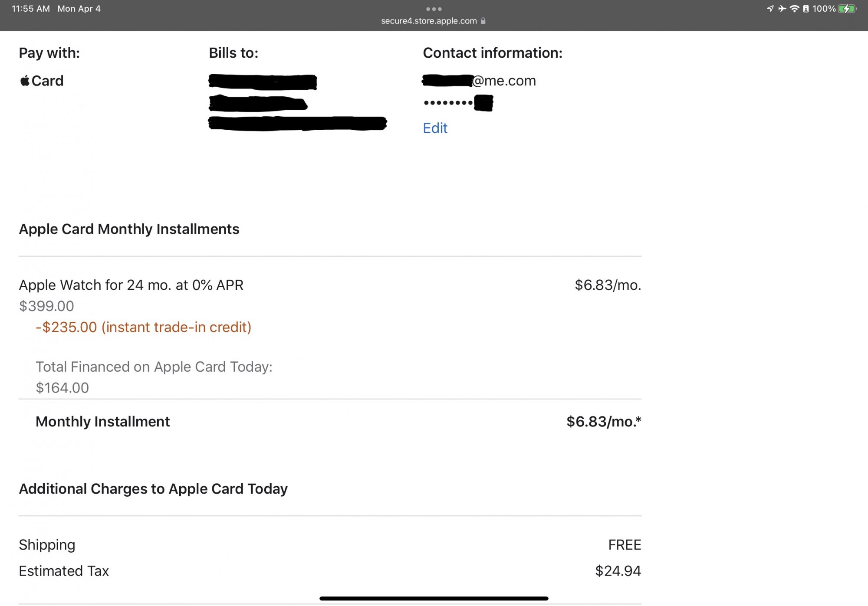This screenshot has height=606, width=868.
Task: Click the masked phone number dots
Action: pos(448,103)
